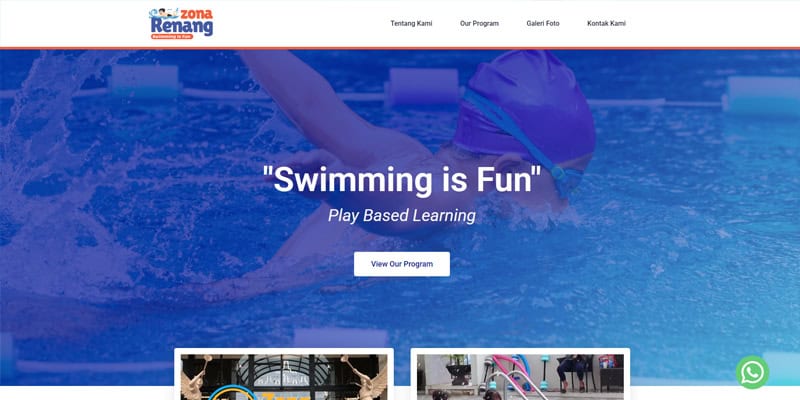Click the View Our Program button
800x400 pixels.
tap(402, 264)
